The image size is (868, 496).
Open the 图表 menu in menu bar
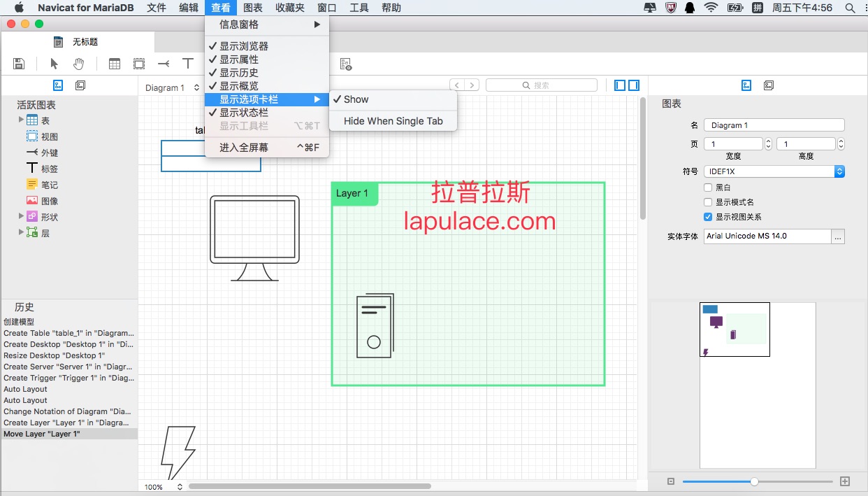point(253,8)
